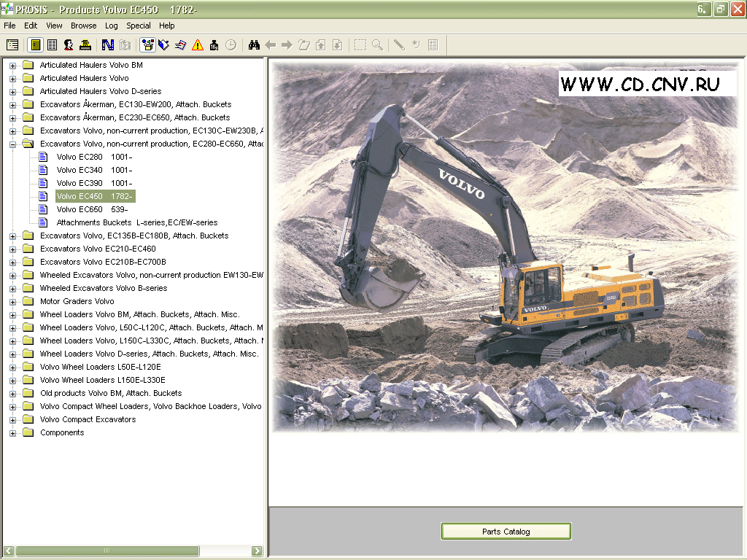Toggle the book/door view toolbar icon
The height and width of the screenshot is (560, 747).
coord(36,45)
